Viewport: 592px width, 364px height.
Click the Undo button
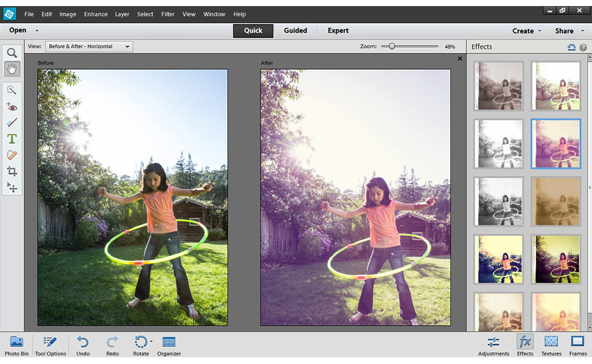pyautogui.click(x=83, y=345)
